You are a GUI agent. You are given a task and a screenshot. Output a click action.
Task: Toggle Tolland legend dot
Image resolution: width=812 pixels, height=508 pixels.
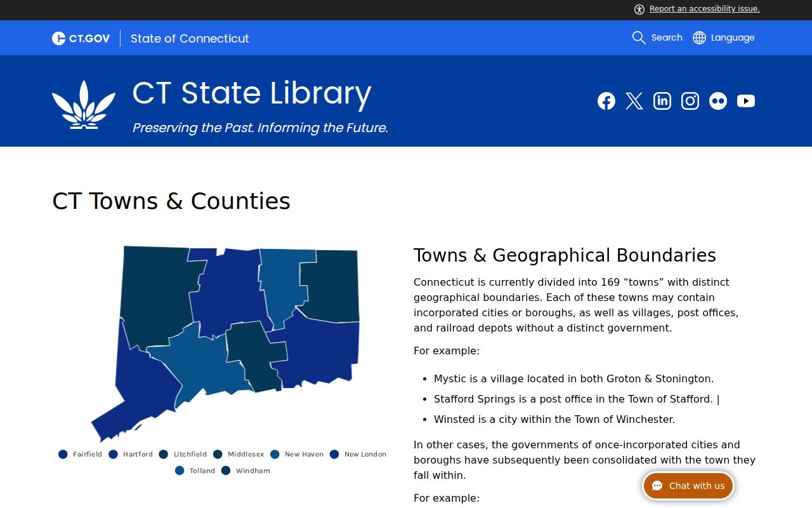point(180,471)
